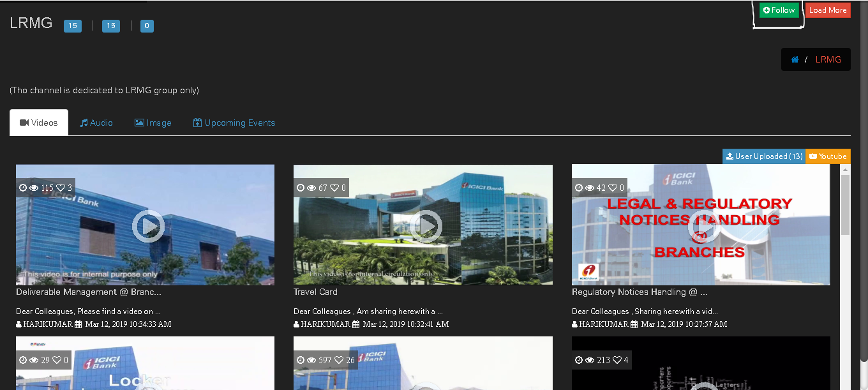Screen dimensions: 868x390
Task: Open the 'Travel Card' title link
Action: [x=315, y=292]
